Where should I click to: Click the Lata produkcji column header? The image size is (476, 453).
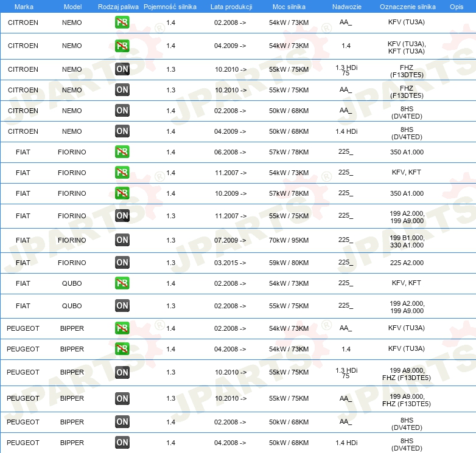click(231, 7)
